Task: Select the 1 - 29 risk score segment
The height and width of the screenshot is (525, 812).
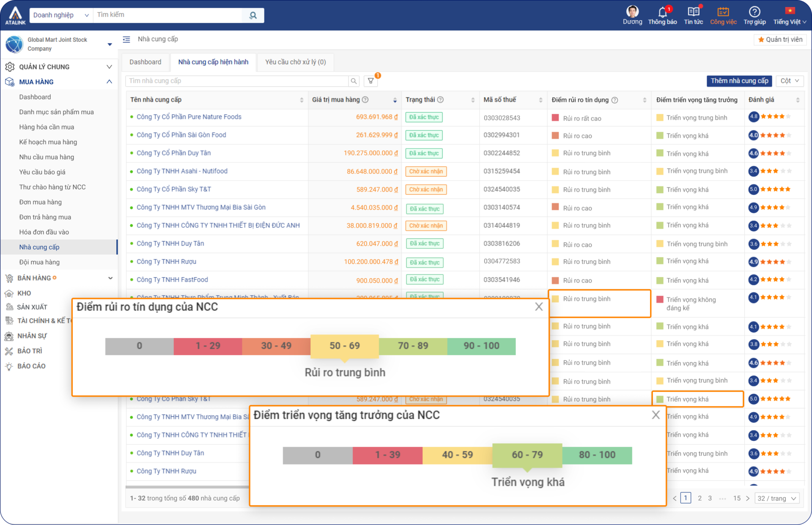Action: [x=208, y=346]
